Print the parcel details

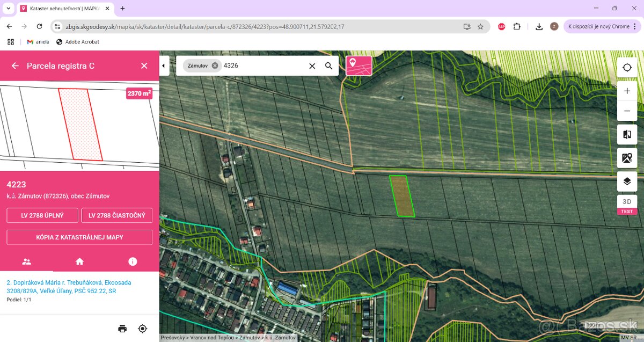point(122,329)
